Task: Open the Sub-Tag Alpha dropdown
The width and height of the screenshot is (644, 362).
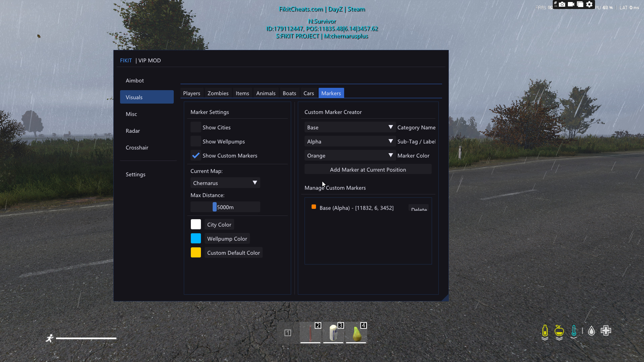Action: pyautogui.click(x=350, y=141)
